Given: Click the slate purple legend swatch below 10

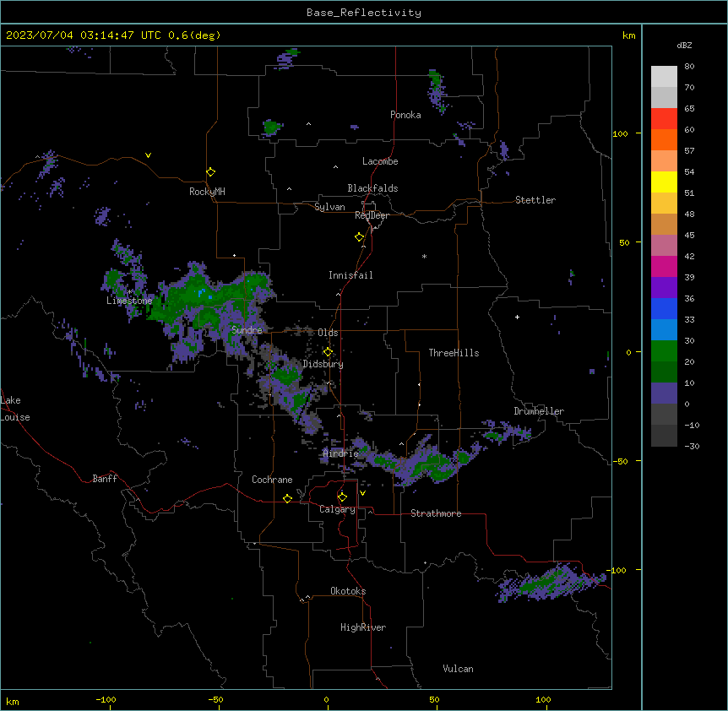Looking at the screenshot, I should 664,393.
